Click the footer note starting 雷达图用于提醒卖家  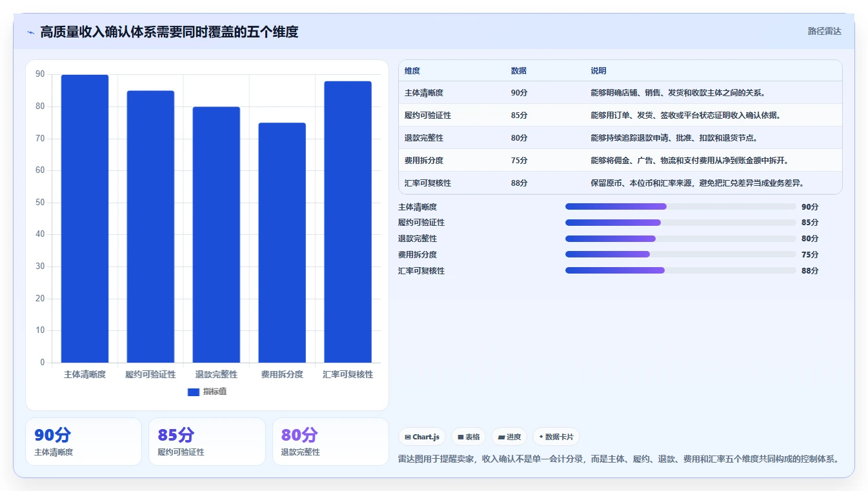pos(620,459)
